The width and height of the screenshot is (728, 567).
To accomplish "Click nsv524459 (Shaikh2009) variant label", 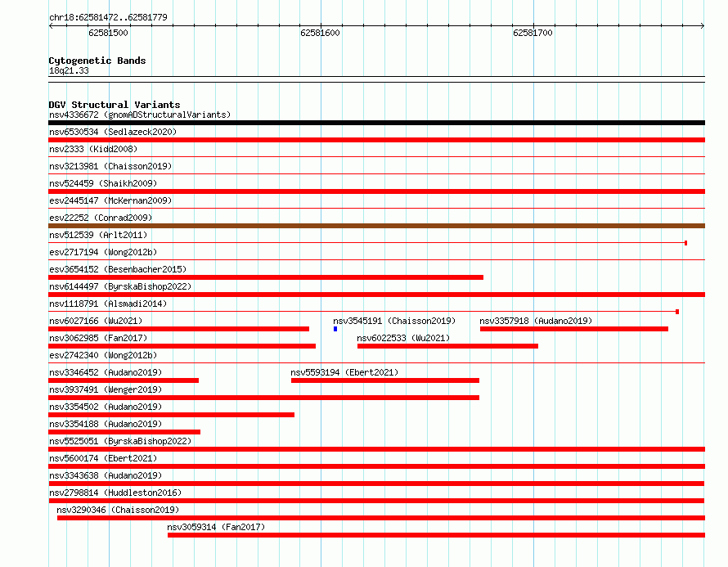I will 103,183.
